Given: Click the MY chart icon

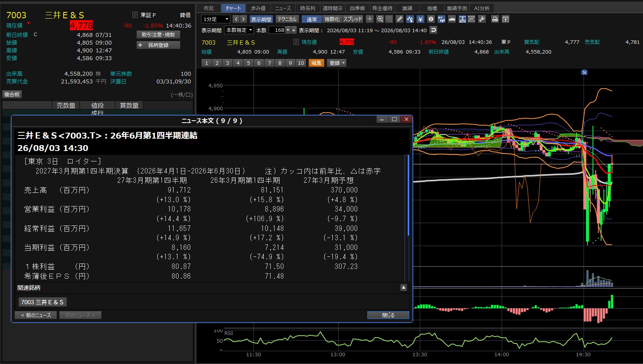Looking at the screenshot, I should (x=441, y=19).
